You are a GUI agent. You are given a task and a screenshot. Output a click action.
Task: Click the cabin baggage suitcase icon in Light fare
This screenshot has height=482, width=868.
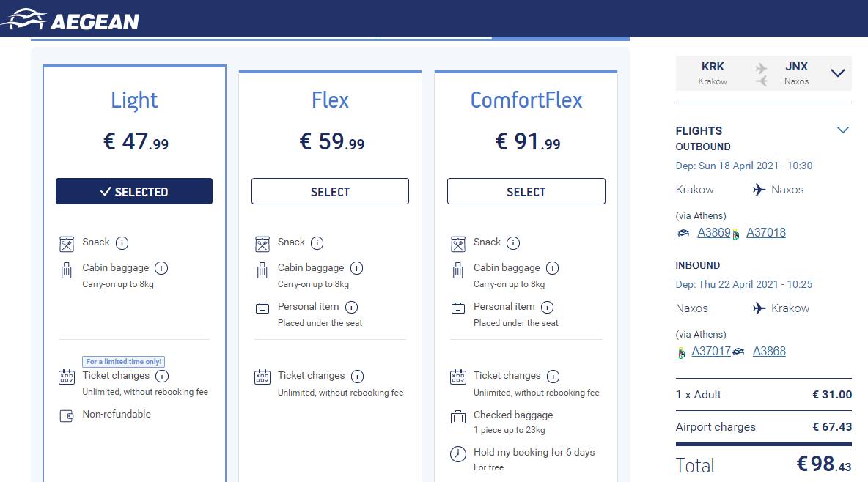point(67,270)
